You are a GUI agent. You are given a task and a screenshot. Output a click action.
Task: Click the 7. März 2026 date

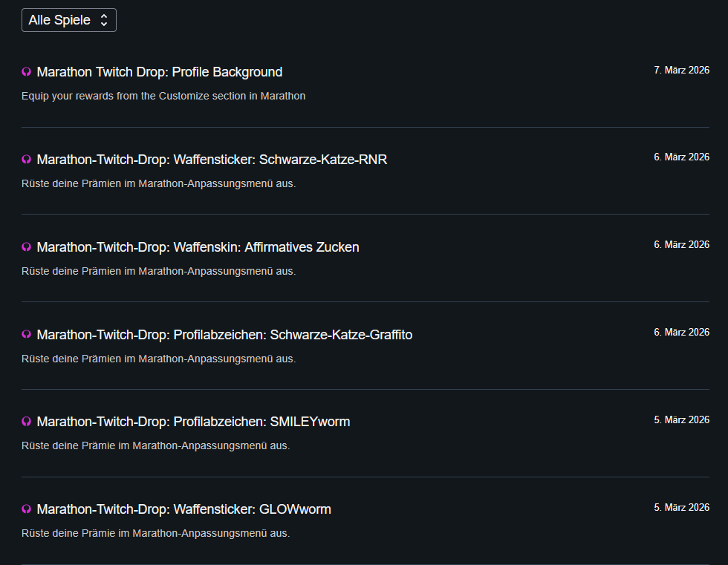click(x=681, y=71)
